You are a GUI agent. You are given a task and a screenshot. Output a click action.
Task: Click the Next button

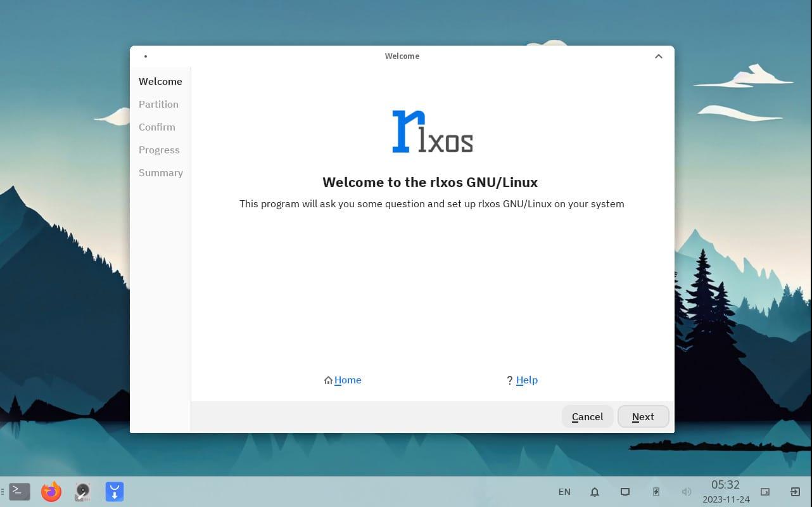coord(643,416)
